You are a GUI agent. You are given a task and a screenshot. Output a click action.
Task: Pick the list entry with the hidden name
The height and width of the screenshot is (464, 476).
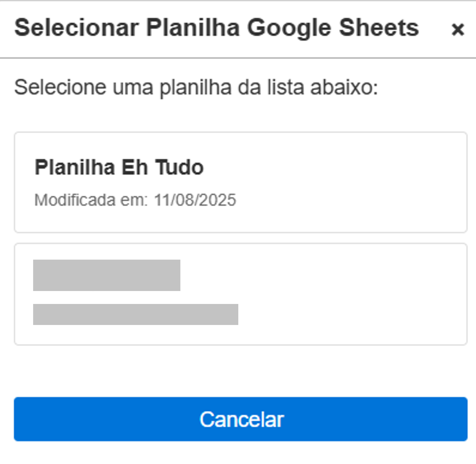[240, 294]
